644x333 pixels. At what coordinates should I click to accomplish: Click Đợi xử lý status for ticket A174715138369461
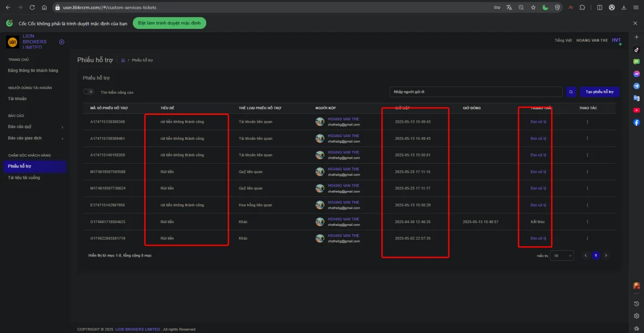[538, 139]
